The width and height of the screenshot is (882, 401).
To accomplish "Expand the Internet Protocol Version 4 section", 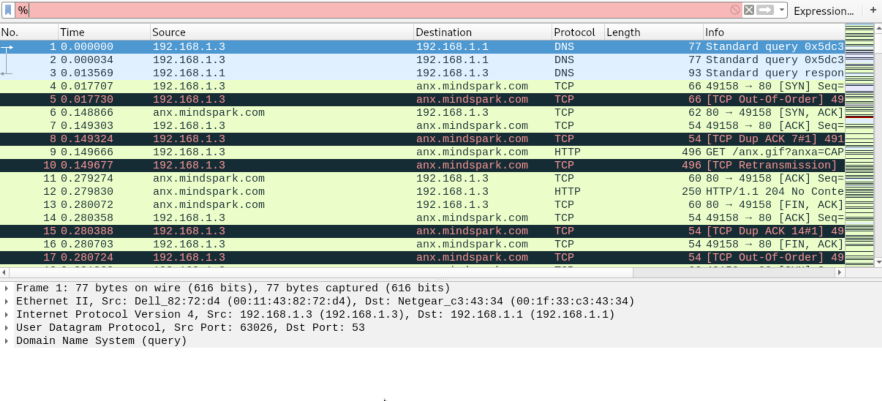I will point(8,314).
